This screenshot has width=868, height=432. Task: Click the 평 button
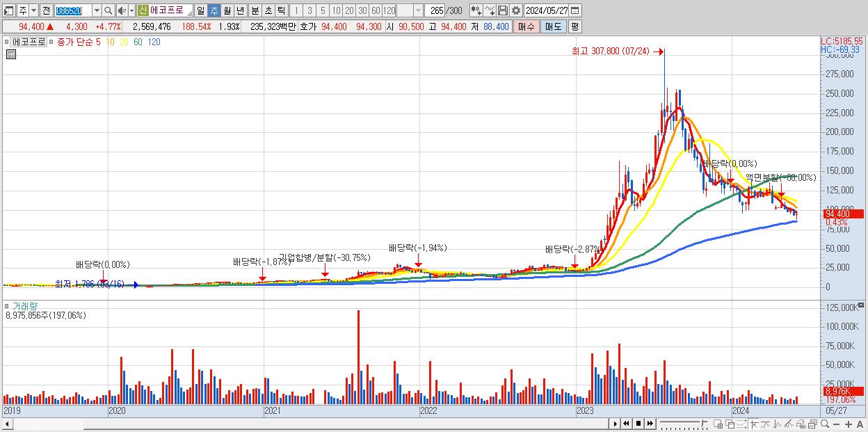574,26
